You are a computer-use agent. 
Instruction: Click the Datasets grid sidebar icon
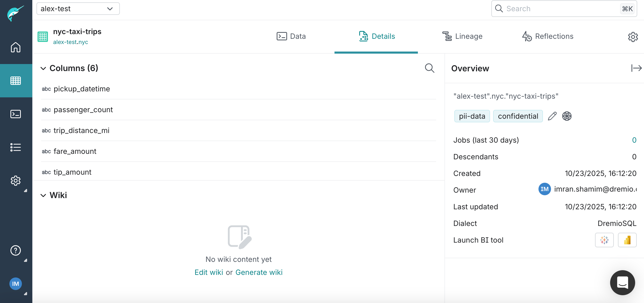[x=16, y=81]
